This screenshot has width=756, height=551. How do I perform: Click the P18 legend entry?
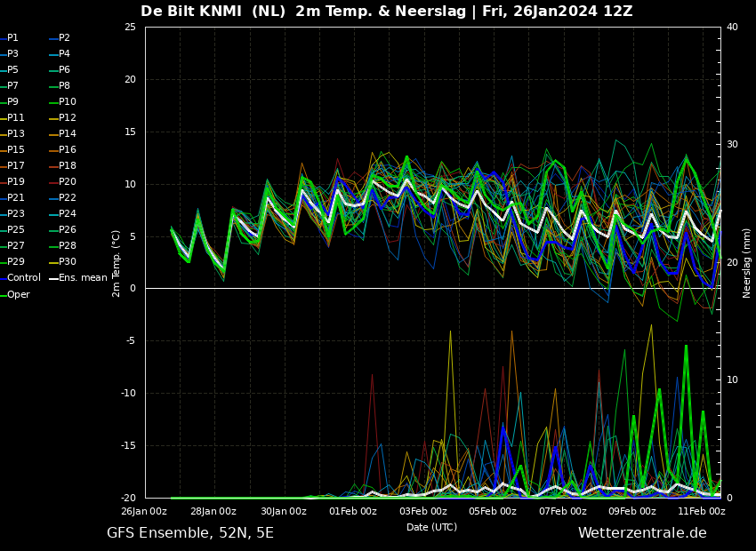click(68, 166)
